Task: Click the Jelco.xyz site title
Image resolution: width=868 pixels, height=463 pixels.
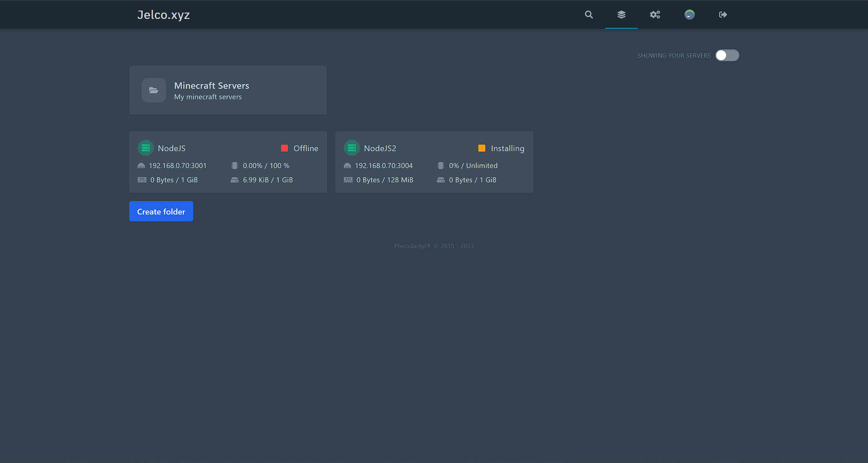Action: (x=163, y=15)
